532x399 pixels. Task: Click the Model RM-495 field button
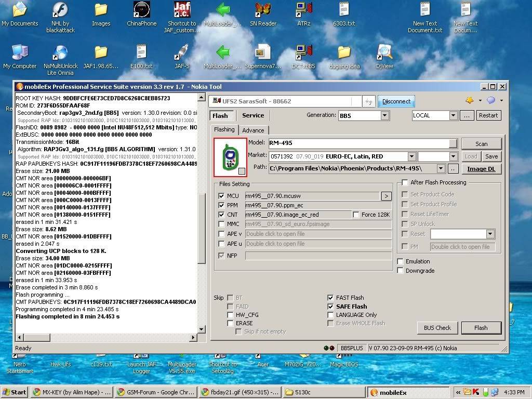point(453,143)
